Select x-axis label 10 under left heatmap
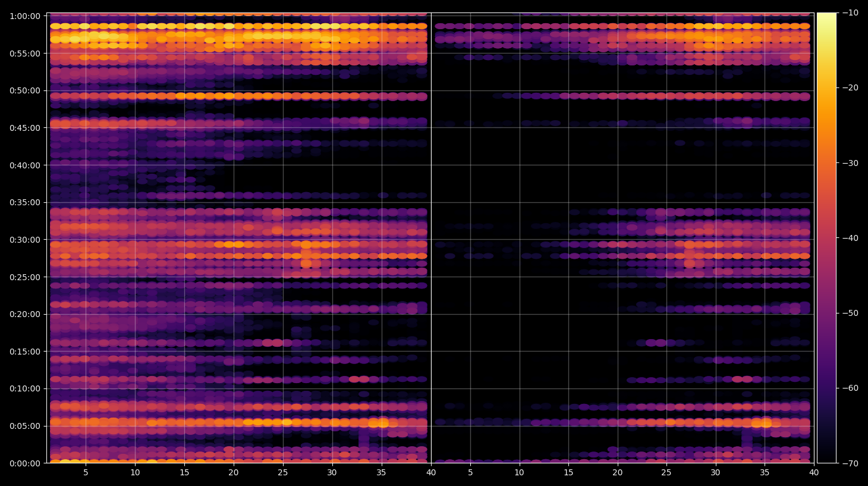The image size is (868, 486). [135, 473]
